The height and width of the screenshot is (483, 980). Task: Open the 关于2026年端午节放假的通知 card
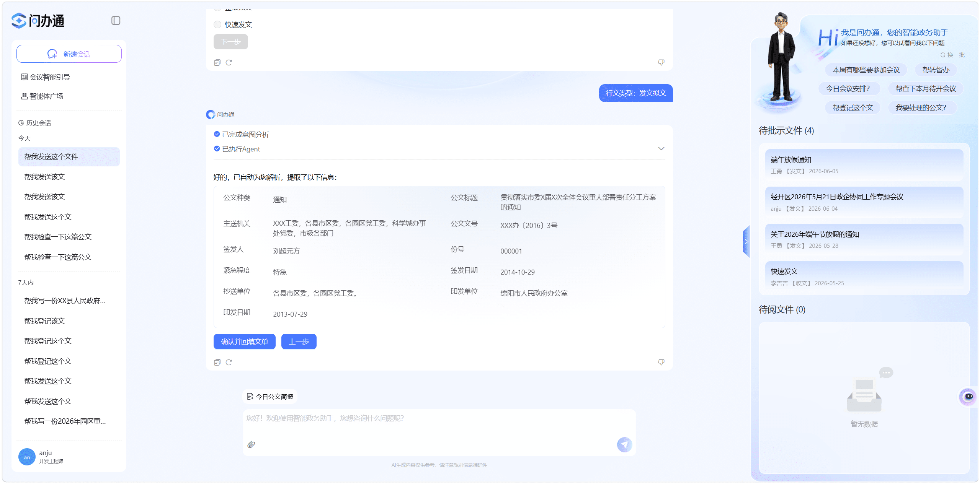[864, 239]
